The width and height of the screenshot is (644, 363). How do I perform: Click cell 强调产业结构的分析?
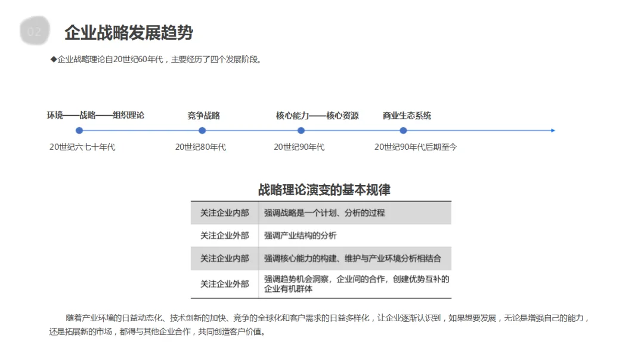(x=355, y=236)
